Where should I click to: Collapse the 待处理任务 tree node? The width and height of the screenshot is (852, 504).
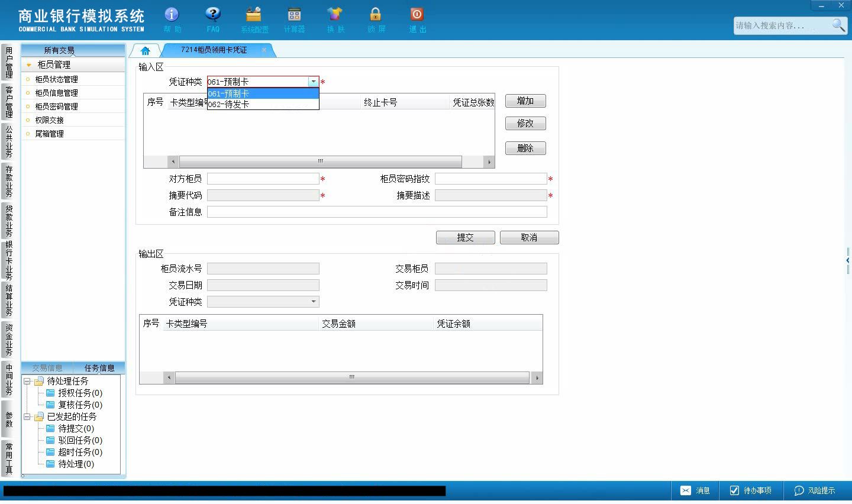27,381
